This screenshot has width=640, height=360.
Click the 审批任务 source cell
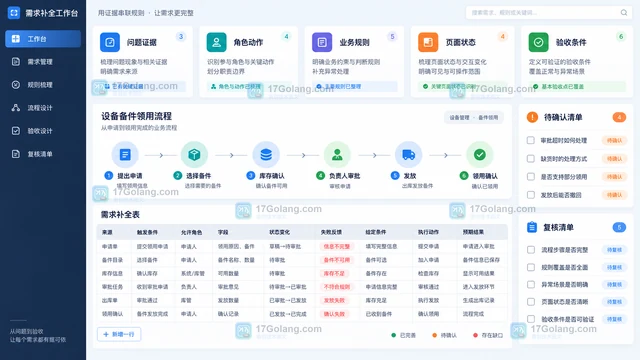[112, 287]
